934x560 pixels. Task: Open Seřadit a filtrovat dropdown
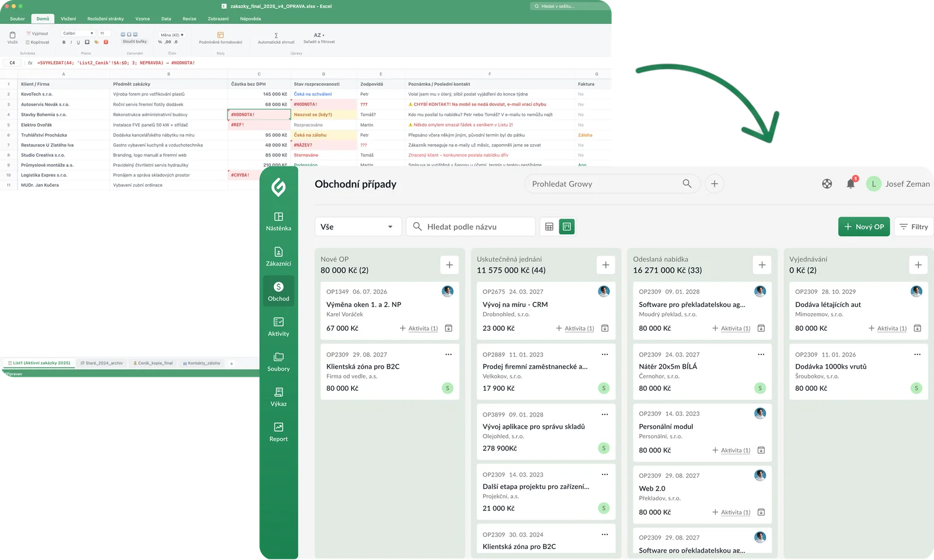[x=319, y=38]
